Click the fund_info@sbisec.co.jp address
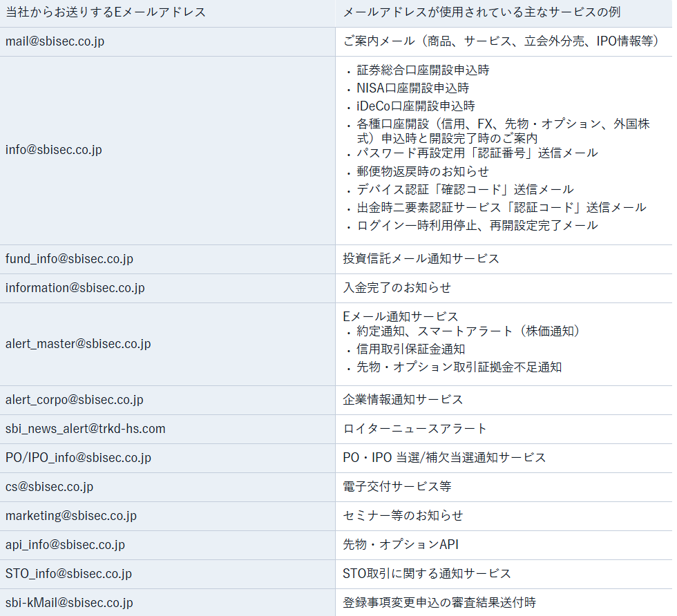The height and width of the screenshot is (616, 677). pos(69,259)
